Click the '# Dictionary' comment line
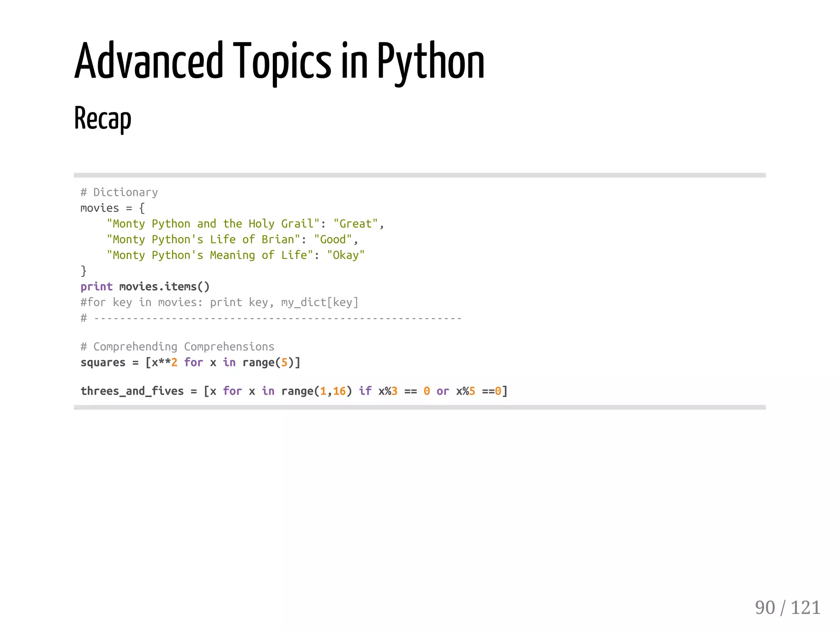The width and height of the screenshot is (840, 630). click(119, 192)
